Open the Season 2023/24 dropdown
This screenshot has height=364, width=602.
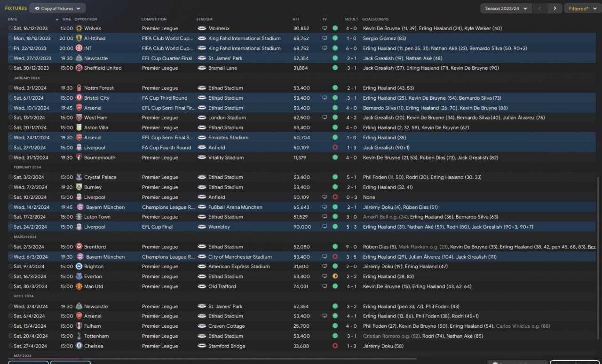[x=506, y=8]
